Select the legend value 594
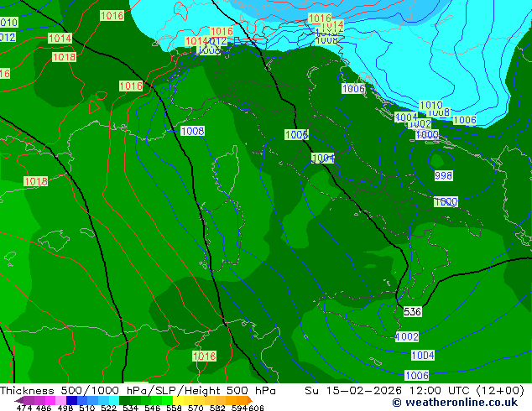This screenshot has width=532, height=411. (x=239, y=408)
